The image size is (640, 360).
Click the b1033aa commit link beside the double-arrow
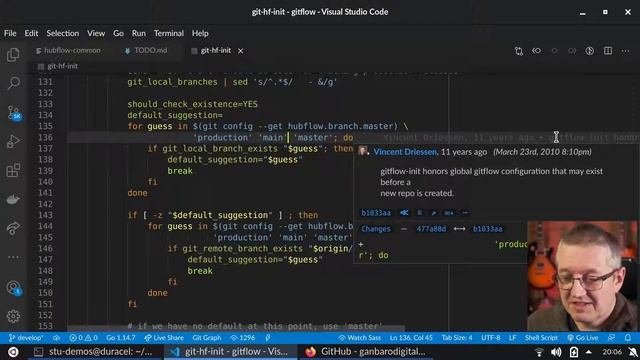376,213
